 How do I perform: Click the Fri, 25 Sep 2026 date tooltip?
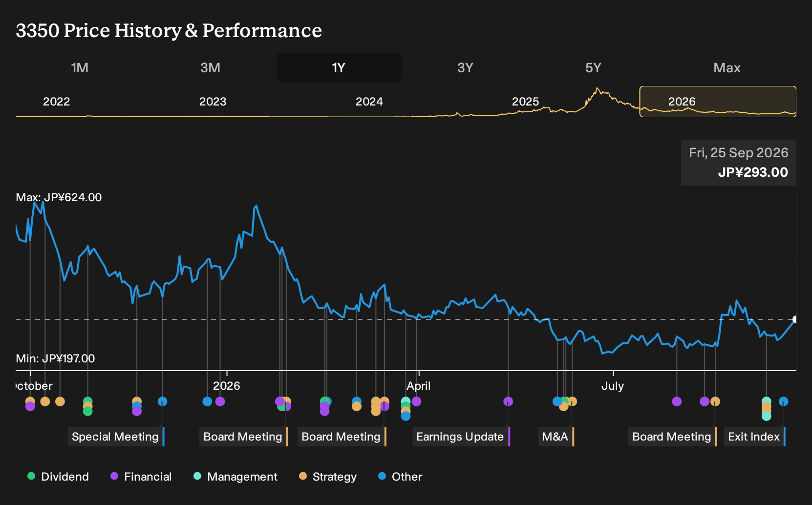739,153
